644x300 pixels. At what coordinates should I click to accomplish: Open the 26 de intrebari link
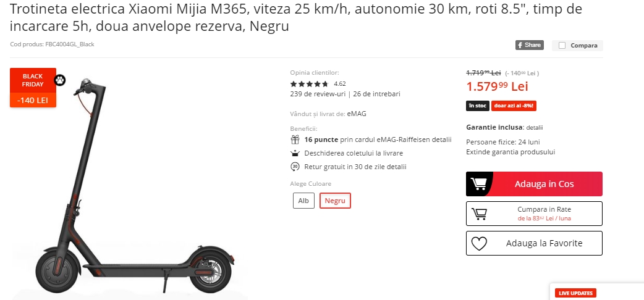pos(376,94)
